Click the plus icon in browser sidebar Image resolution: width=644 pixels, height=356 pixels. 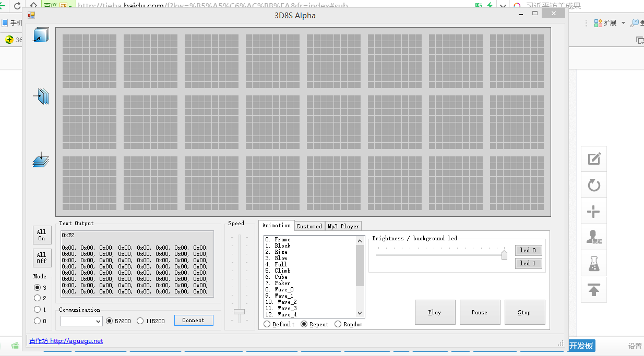tap(594, 211)
